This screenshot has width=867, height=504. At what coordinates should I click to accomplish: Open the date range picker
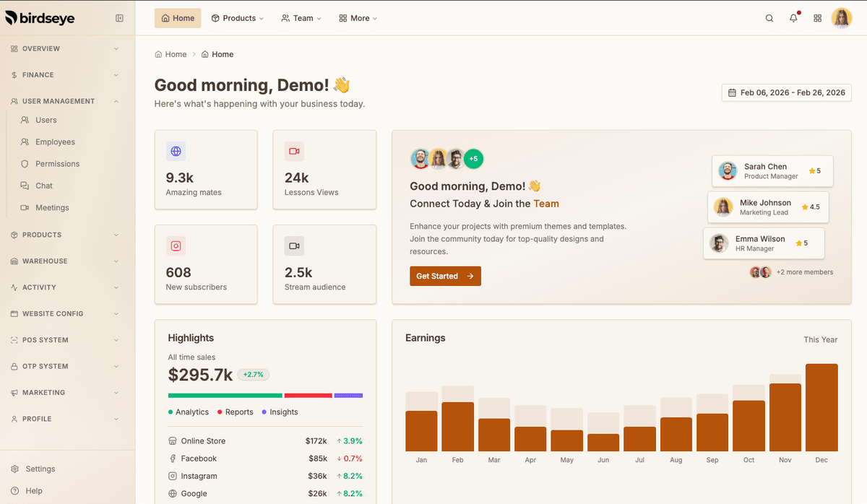click(x=786, y=92)
